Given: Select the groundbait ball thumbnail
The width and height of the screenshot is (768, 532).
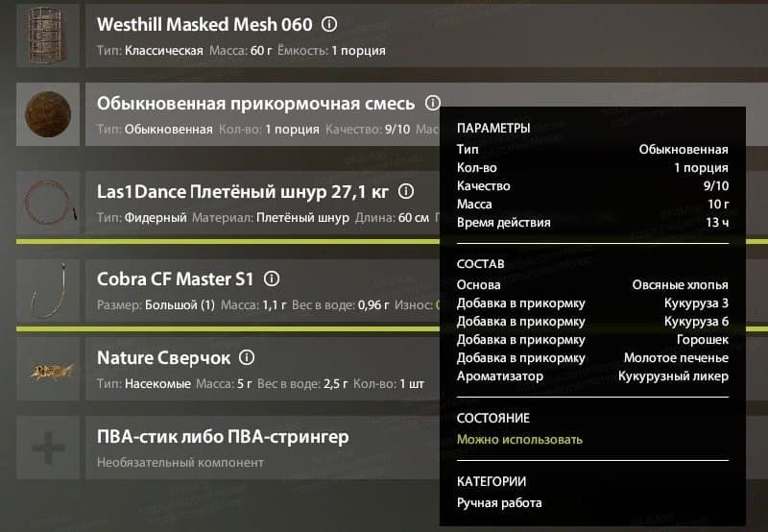Looking at the screenshot, I should pos(48,114).
